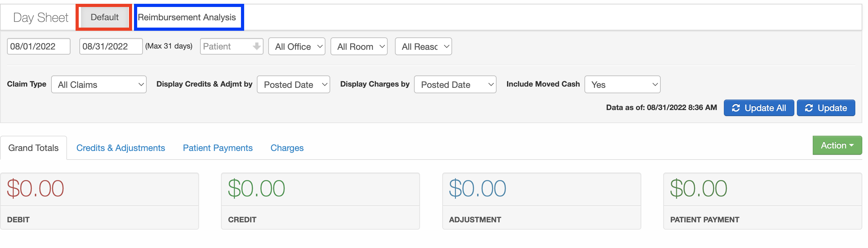
Task: Open the Charges tab
Action: point(287,148)
